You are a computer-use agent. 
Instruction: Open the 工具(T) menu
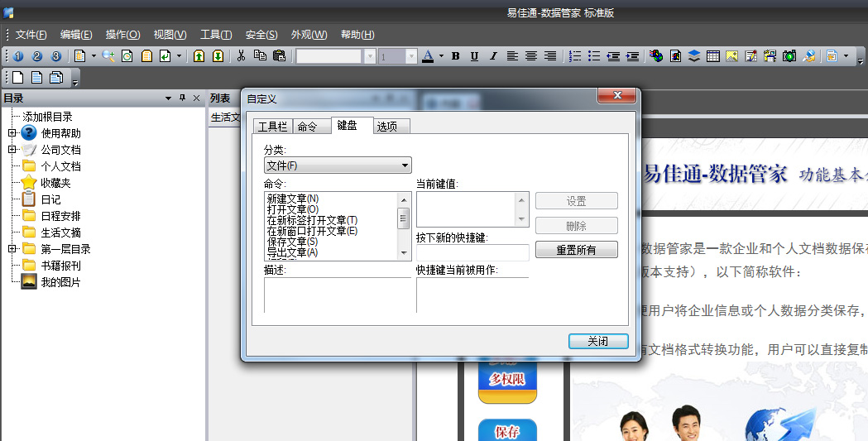tap(215, 35)
